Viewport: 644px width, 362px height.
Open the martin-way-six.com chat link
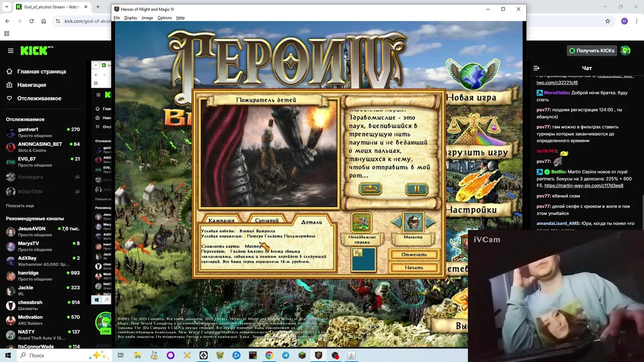(x=584, y=186)
